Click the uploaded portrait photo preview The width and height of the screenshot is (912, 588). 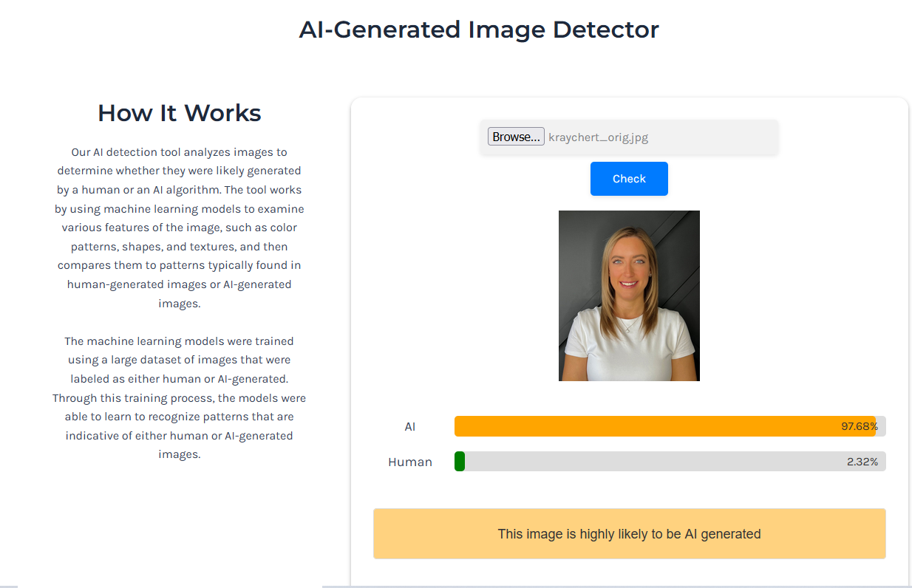coord(629,295)
